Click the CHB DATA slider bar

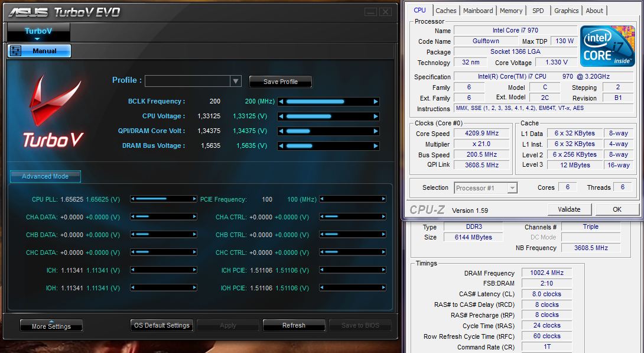[x=164, y=234]
